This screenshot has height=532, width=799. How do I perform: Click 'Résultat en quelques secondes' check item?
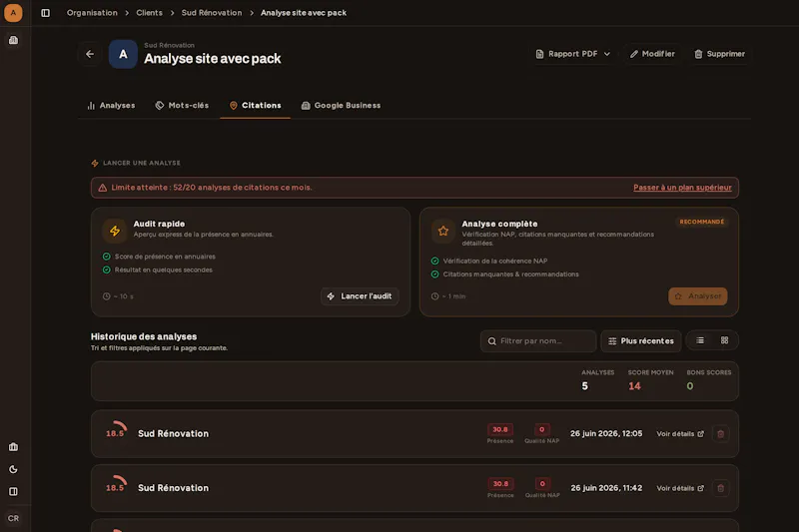click(x=158, y=269)
